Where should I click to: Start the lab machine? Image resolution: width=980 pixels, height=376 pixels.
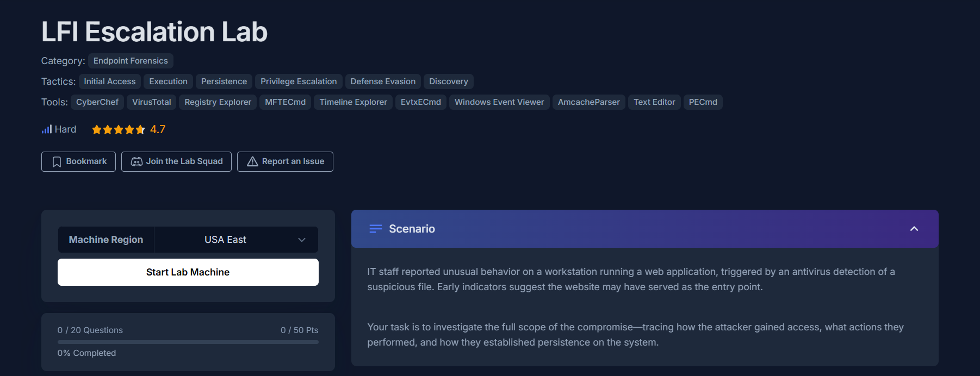tap(188, 272)
